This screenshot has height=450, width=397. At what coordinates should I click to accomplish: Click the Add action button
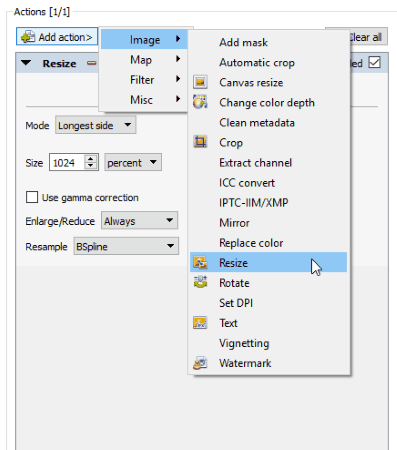[57, 37]
